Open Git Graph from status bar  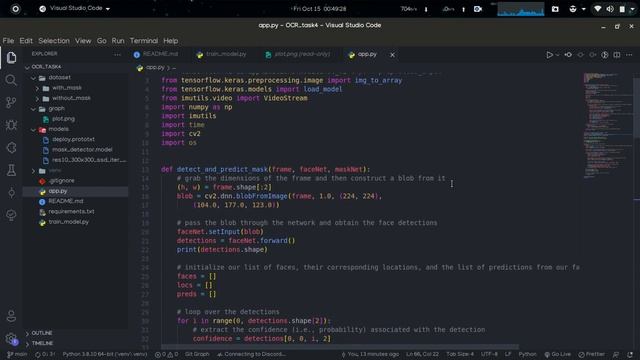click(x=197, y=354)
